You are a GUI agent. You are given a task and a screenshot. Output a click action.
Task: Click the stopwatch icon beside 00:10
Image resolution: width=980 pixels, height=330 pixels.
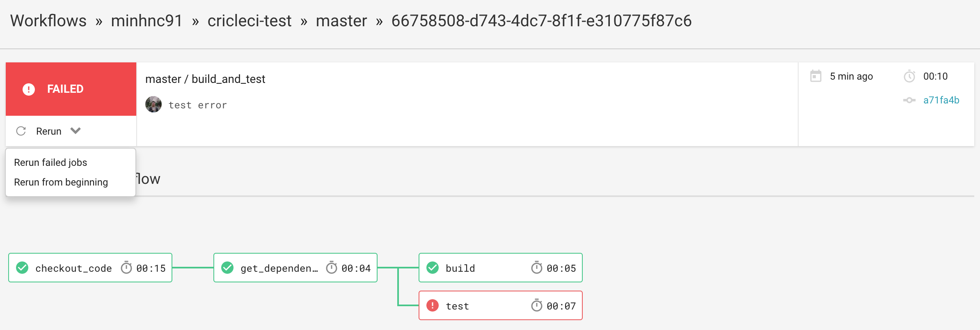coord(909,76)
